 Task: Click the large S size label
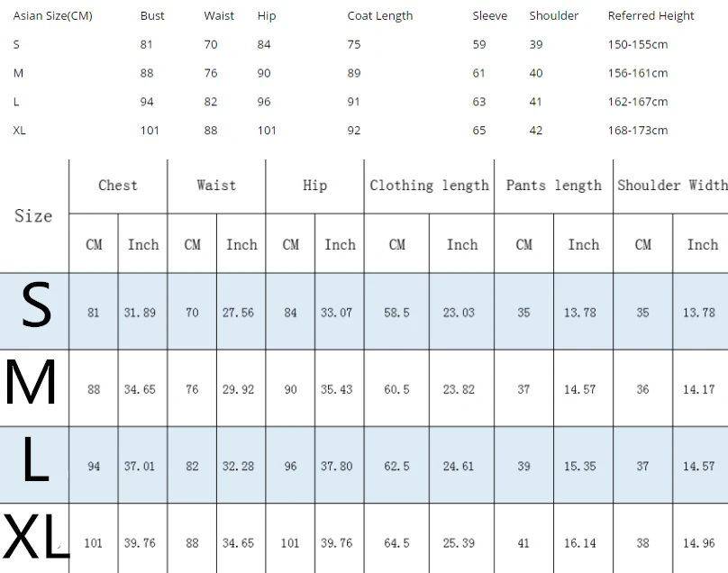tap(36, 305)
